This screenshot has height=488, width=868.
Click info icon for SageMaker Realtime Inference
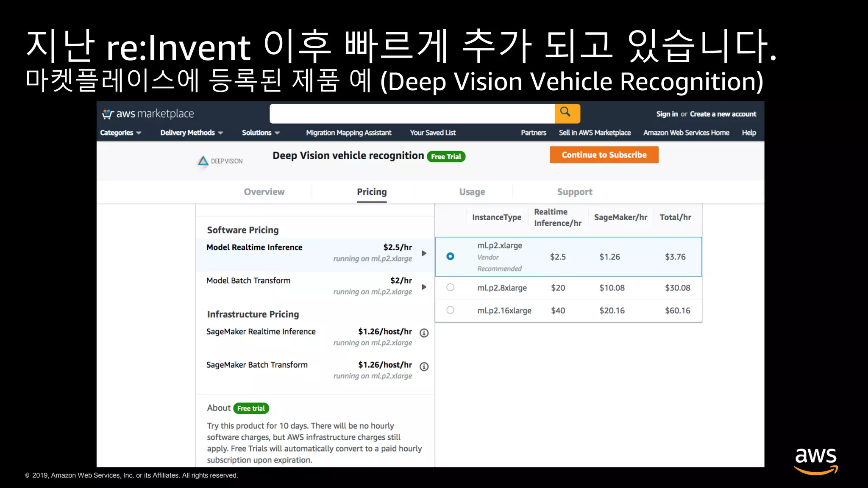[x=424, y=333]
